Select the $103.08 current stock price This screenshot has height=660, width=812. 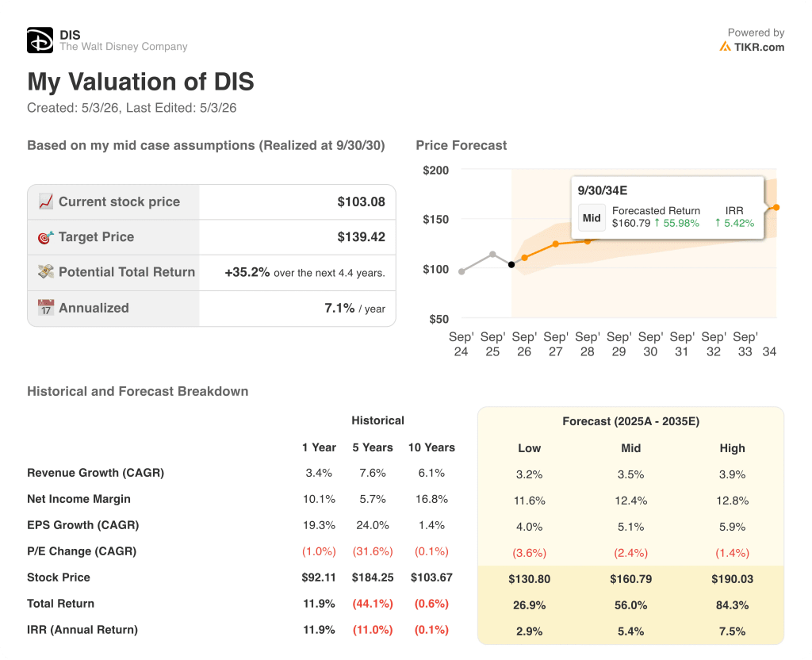361,201
